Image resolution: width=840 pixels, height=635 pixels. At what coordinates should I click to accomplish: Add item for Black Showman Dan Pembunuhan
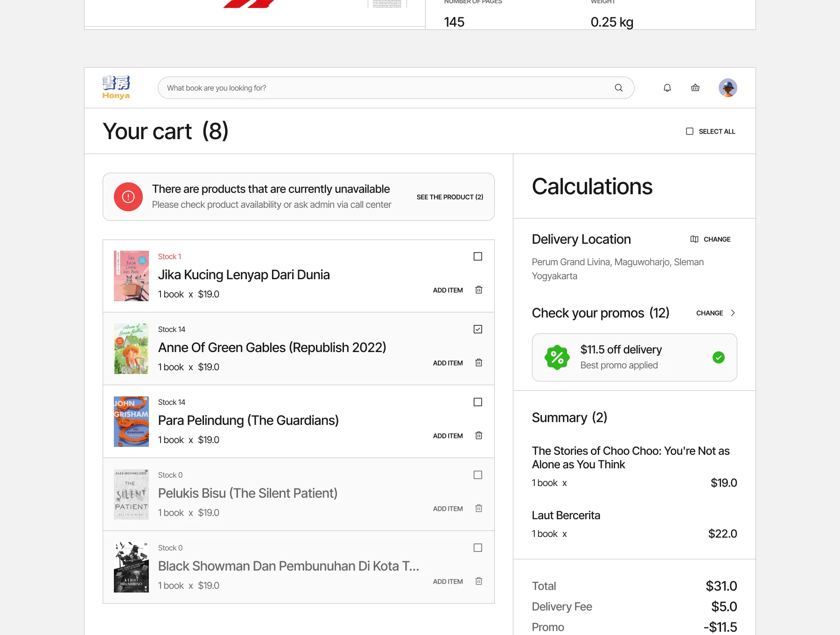click(x=448, y=581)
